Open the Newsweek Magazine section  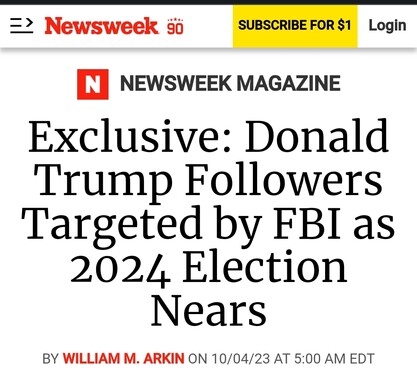(230, 83)
